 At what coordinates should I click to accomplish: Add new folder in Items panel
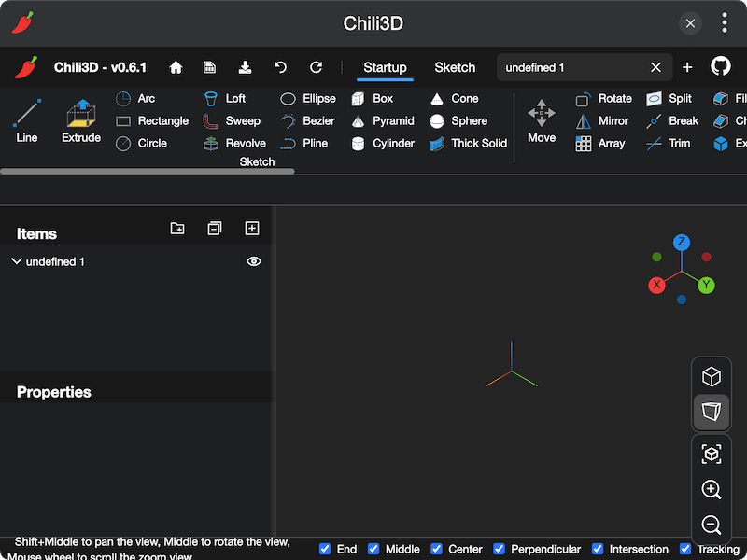[x=177, y=228]
